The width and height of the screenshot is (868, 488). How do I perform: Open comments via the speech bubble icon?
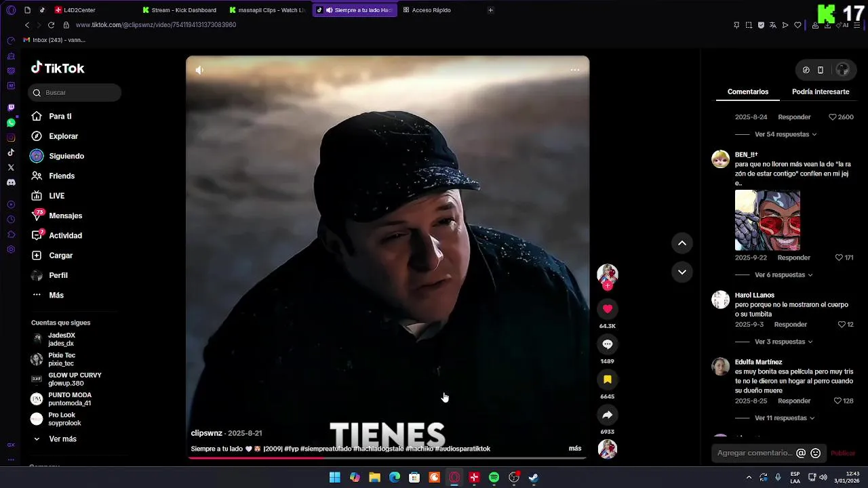click(x=607, y=344)
